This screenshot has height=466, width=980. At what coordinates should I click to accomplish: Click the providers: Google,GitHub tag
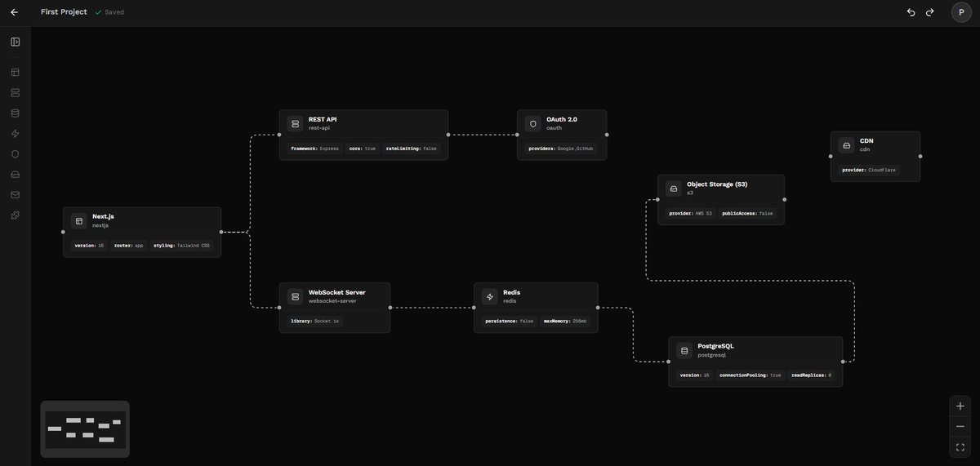pos(561,149)
